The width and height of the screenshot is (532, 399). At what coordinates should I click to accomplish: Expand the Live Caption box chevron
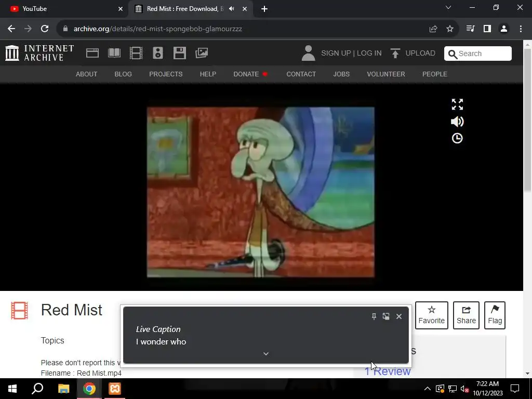[x=266, y=353]
